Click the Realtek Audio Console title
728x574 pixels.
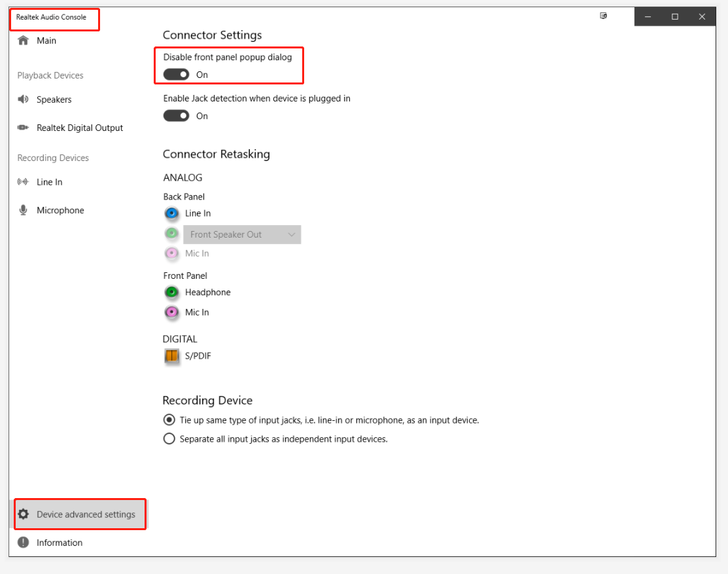tap(51, 17)
